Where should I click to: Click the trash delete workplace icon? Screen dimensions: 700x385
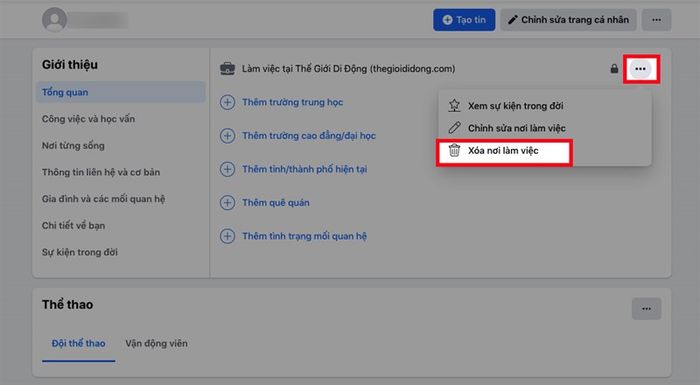tap(454, 151)
